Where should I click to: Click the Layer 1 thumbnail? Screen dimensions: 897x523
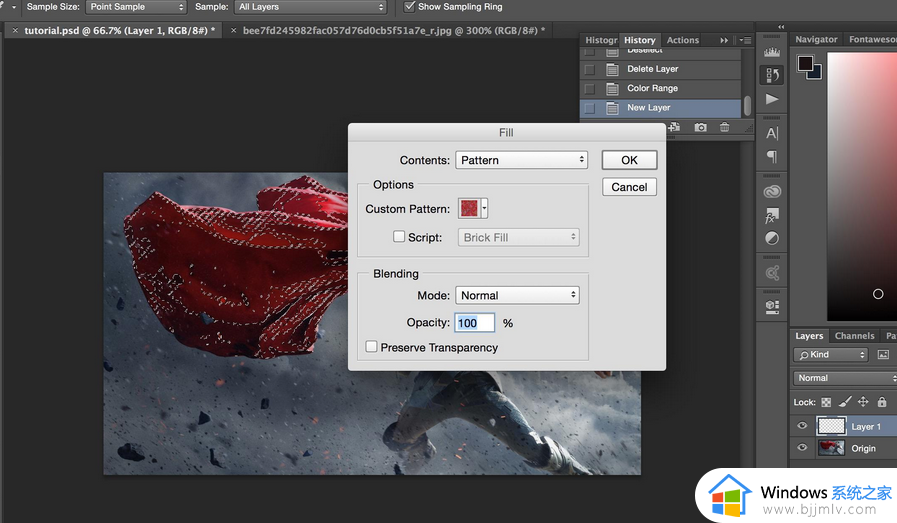click(x=831, y=426)
